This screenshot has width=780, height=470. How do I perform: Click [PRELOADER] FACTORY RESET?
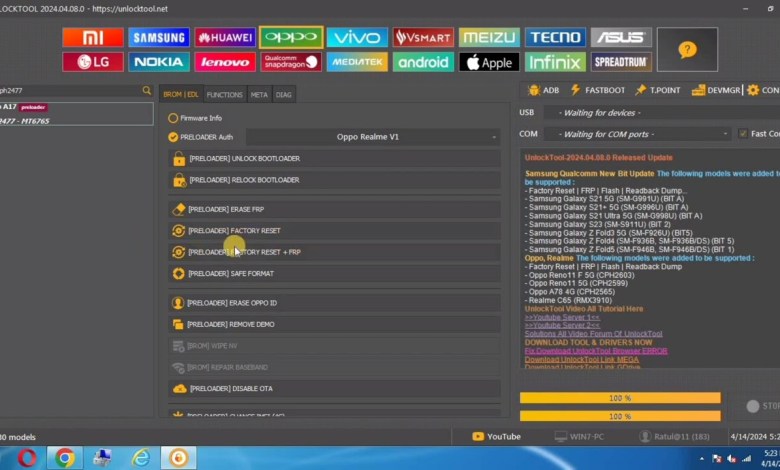334,231
